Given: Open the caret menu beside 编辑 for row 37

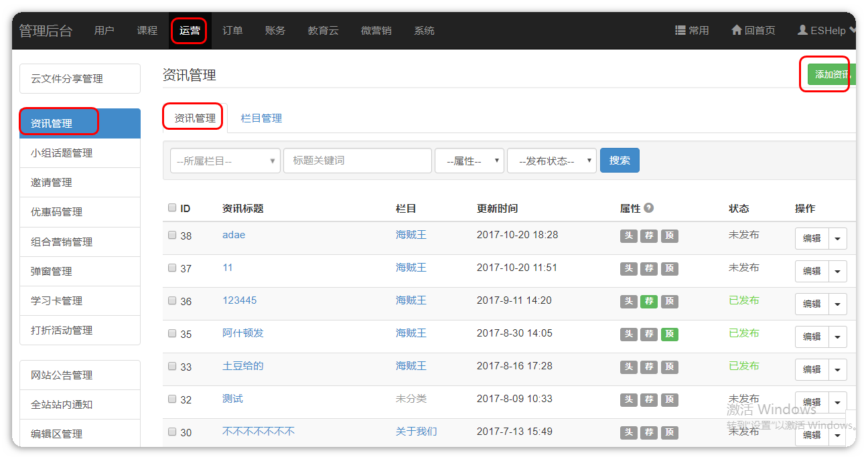Looking at the screenshot, I should [838, 271].
